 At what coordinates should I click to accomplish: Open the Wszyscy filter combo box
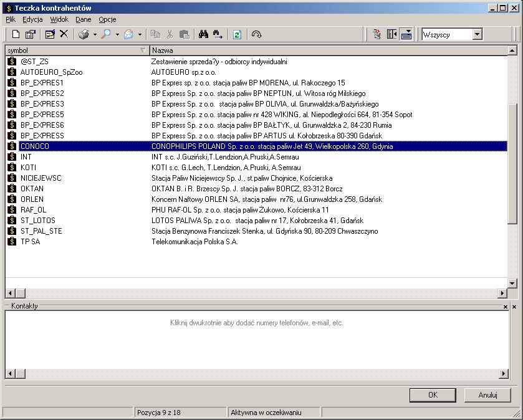(451, 34)
